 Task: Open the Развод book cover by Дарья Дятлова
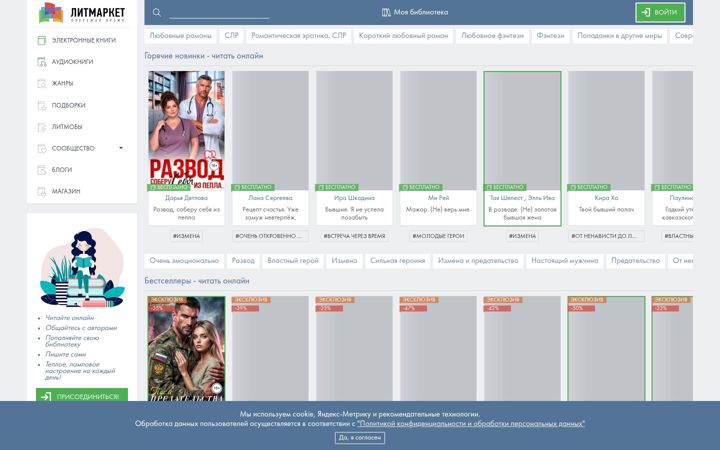186,130
